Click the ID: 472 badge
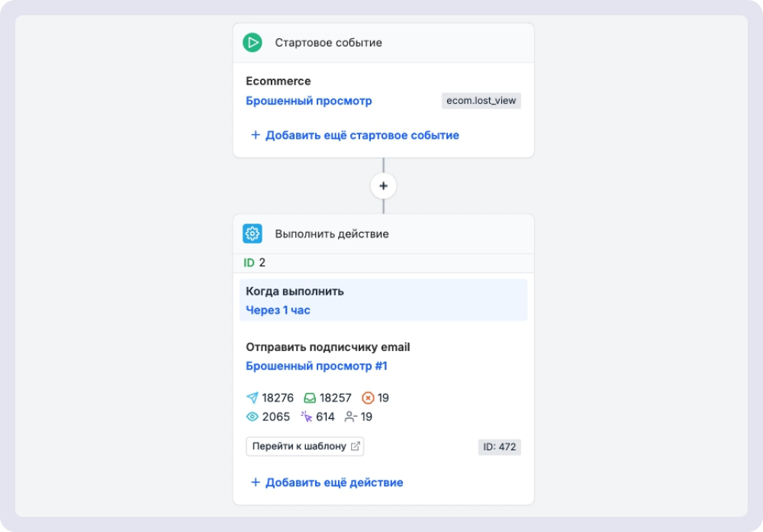Viewport: 763px width, 532px height. pos(499,447)
